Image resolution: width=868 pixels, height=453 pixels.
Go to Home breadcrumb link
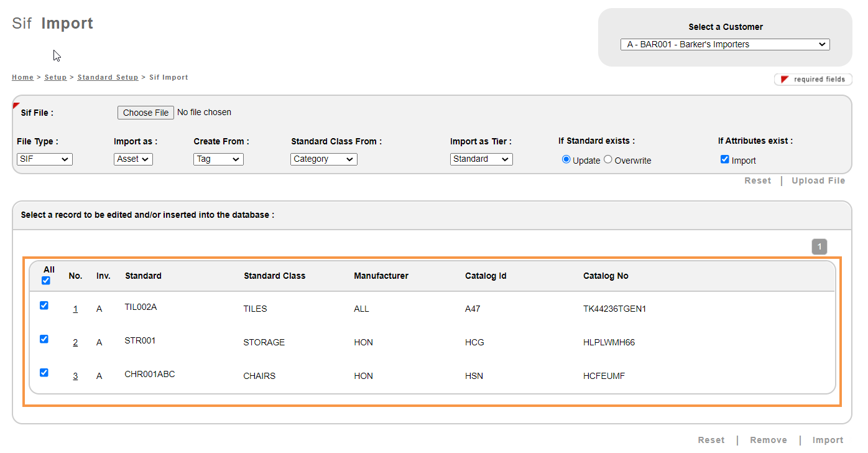[22, 77]
